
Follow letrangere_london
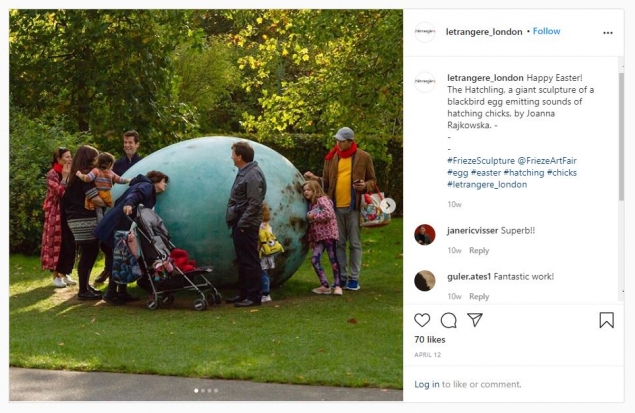[x=546, y=31]
